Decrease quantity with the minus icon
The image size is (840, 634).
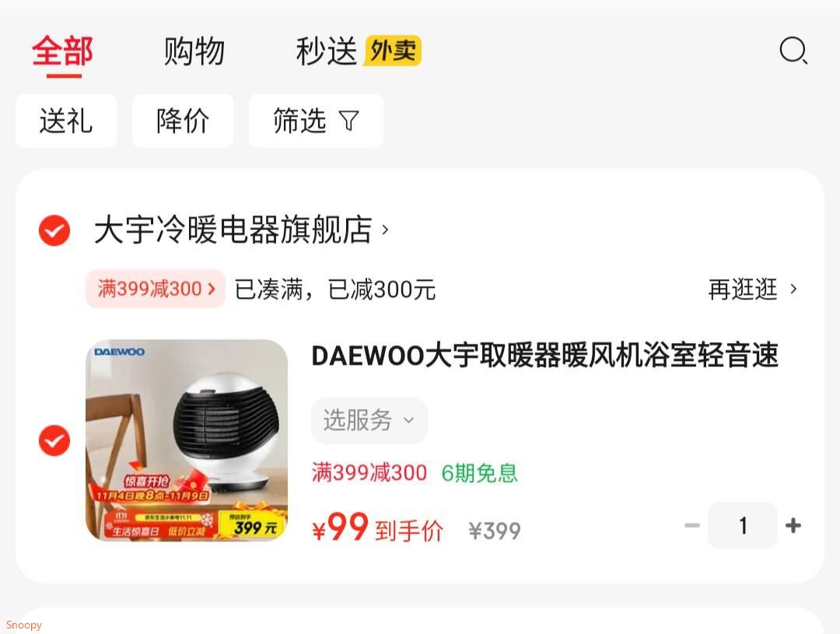pos(692,525)
